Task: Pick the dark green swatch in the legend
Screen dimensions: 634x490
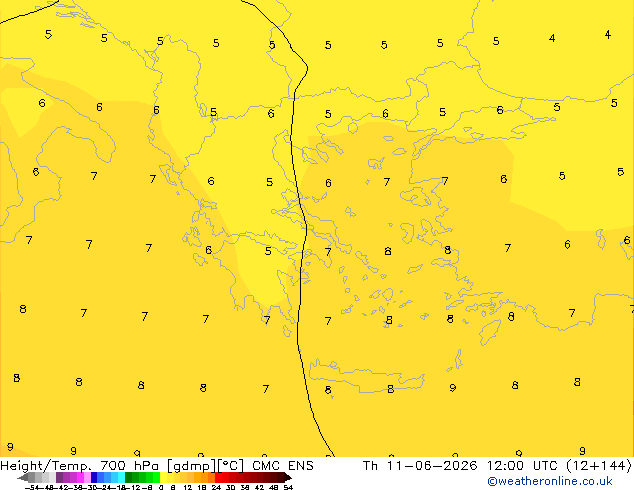Action: click(129, 477)
